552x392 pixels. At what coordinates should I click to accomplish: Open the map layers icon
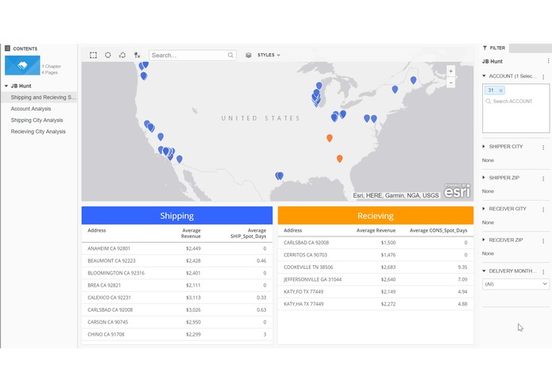[249, 56]
